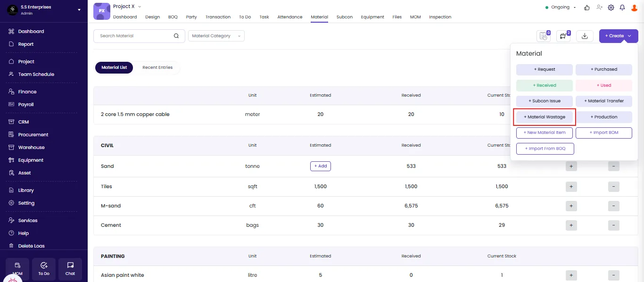Open Procurement in the sidebar
The image size is (644, 282).
33,135
